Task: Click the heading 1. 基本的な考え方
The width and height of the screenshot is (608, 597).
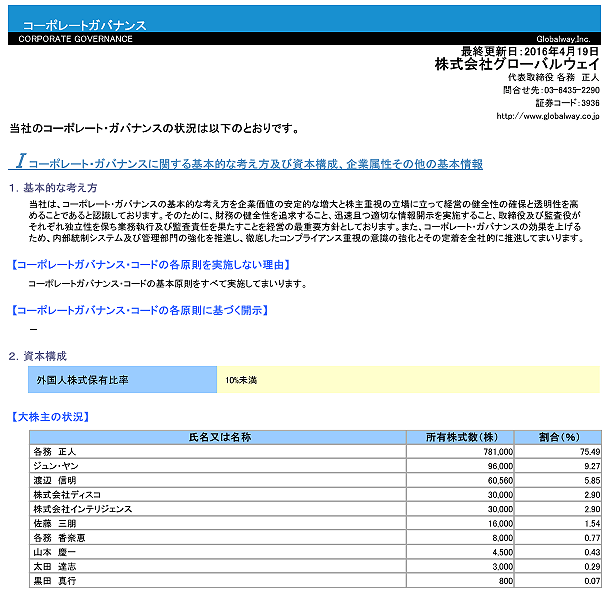Action: pyautogui.click(x=53, y=188)
